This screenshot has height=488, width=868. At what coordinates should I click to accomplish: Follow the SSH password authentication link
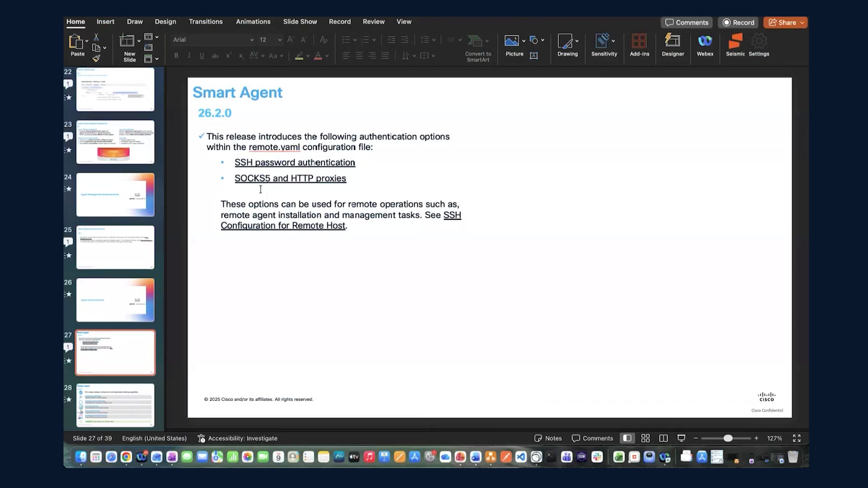point(295,163)
